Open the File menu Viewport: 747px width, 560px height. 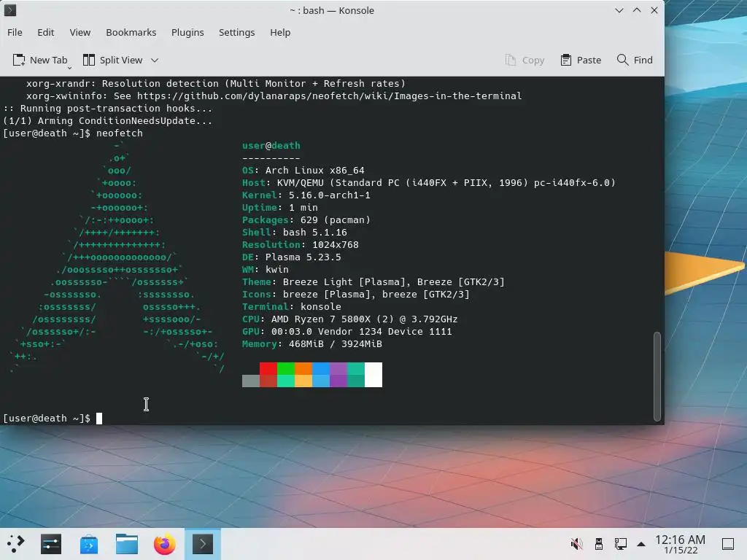pyautogui.click(x=15, y=32)
